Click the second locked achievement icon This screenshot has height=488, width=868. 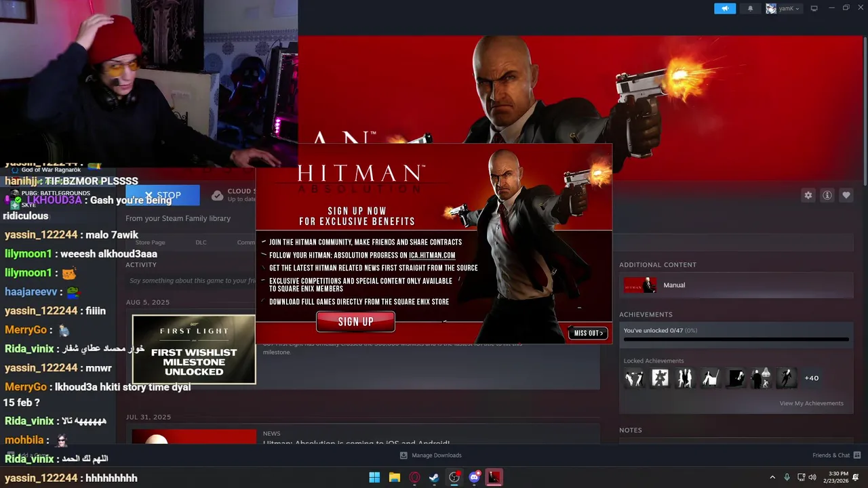[660, 378]
